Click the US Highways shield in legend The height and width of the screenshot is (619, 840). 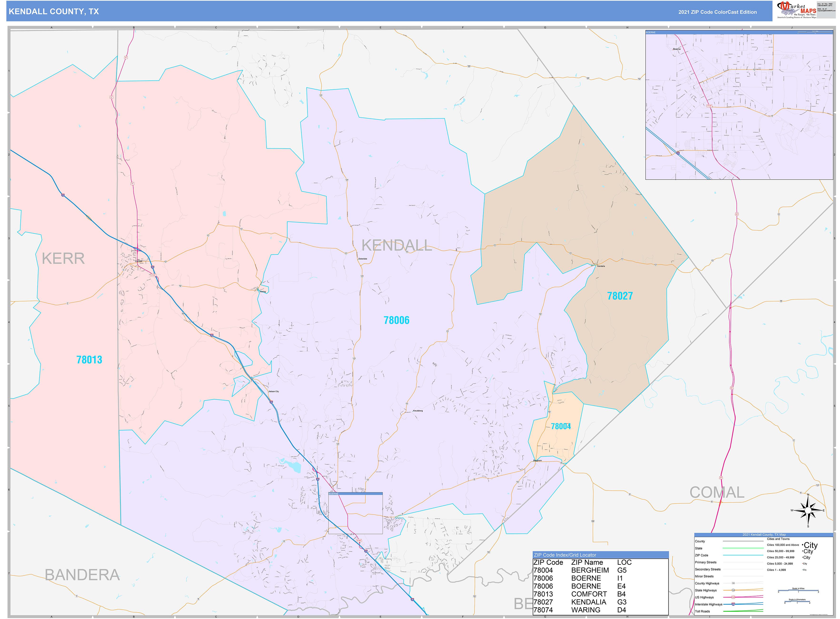pos(733,597)
